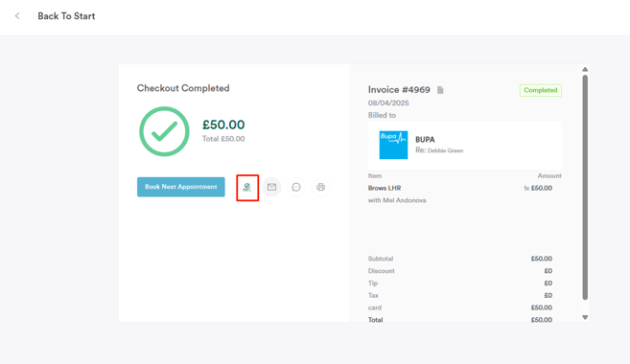The image size is (630, 364).
Task: Select the BUPA billed-to name
Action: (x=425, y=140)
